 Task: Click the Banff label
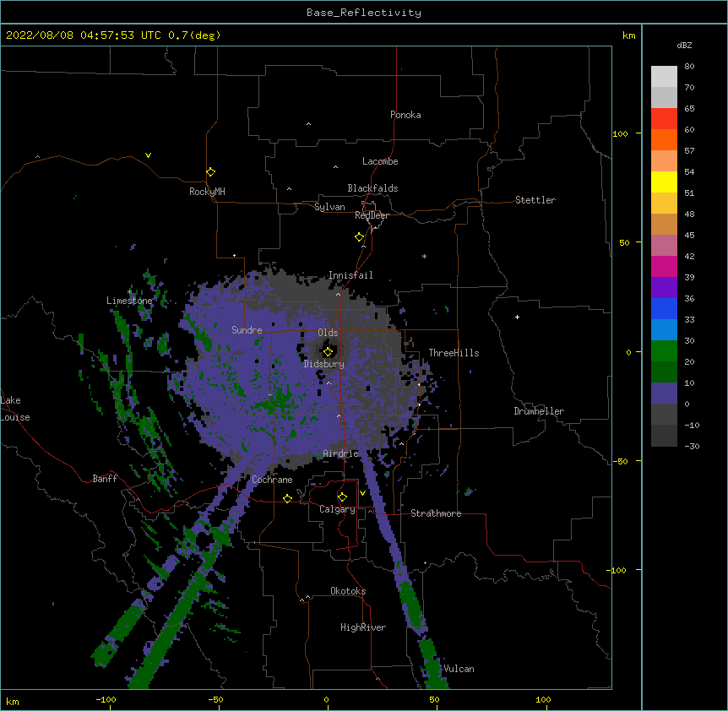point(105,479)
